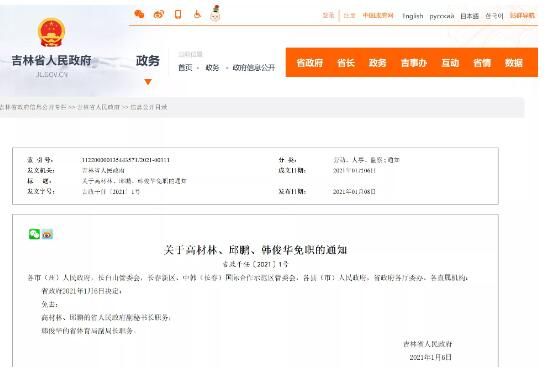547x379 pixels.
Task: Share article via green WeChat icon
Action: pyautogui.click(x=34, y=234)
